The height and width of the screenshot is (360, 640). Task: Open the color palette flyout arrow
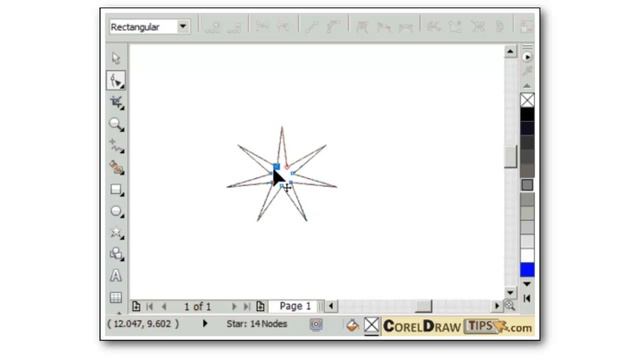coord(527,57)
